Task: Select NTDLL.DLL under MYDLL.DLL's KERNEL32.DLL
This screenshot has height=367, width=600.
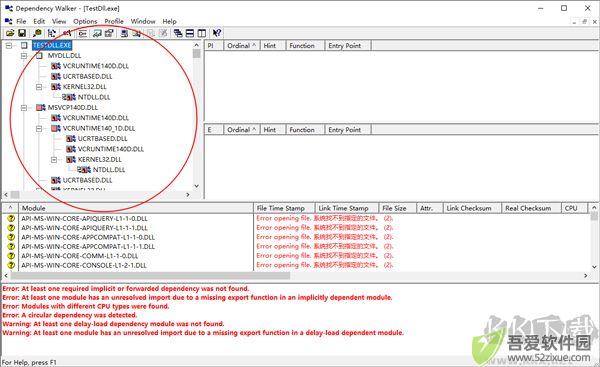Action: [x=94, y=97]
